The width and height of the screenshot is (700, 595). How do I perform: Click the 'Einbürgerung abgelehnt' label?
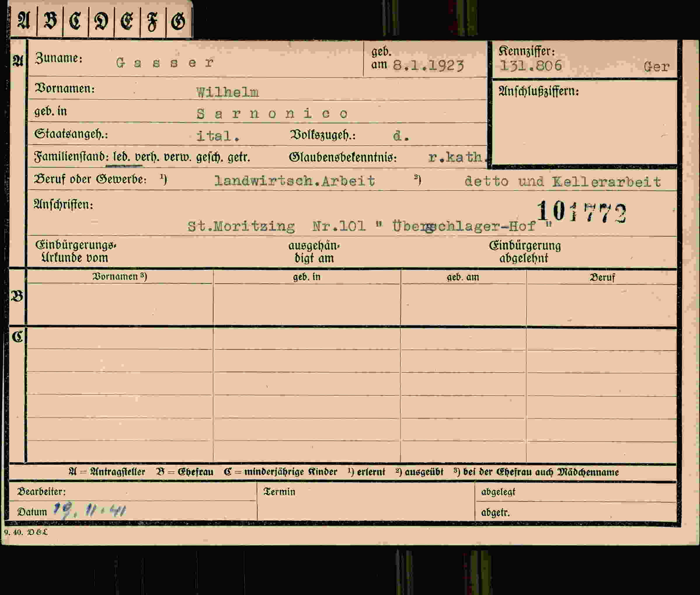pos(525,252)
